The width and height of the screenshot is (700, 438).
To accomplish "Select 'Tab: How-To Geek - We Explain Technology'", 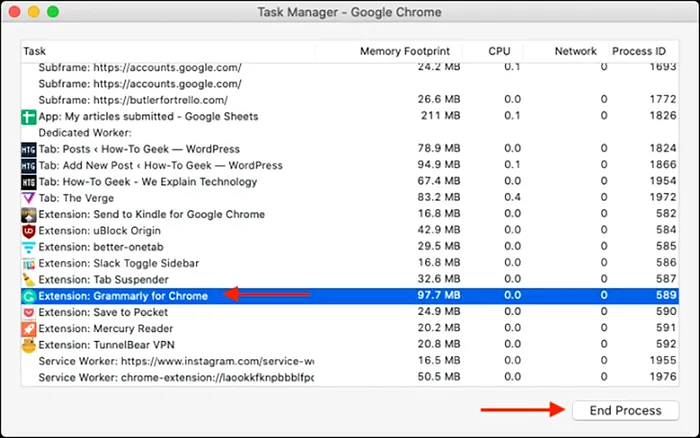I will 350,182.
